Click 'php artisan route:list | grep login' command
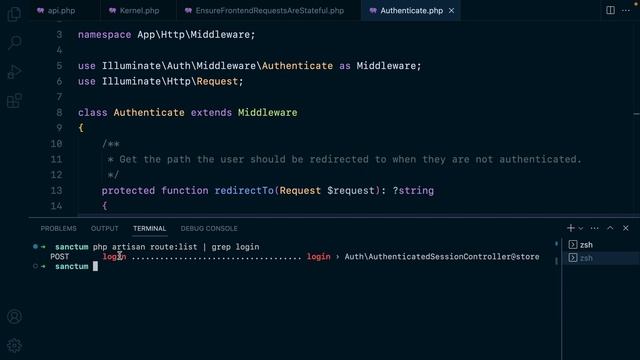 tap(176, 247)
